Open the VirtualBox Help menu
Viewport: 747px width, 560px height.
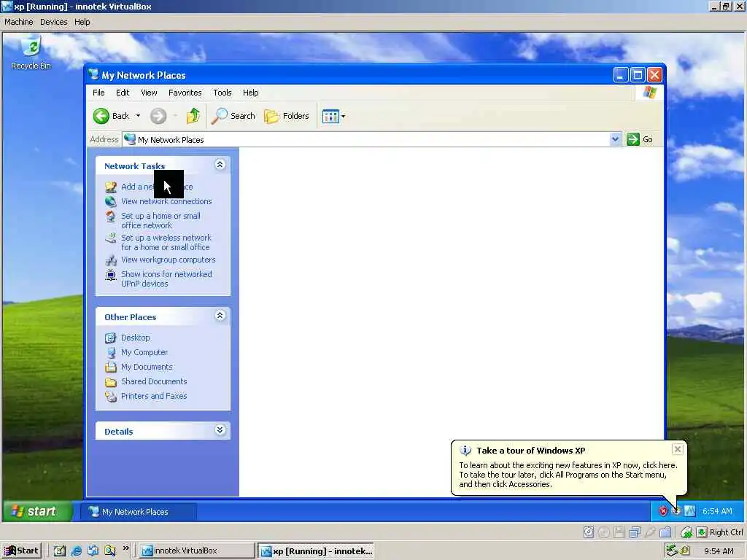pyautogui.click(x=82, y=22)
